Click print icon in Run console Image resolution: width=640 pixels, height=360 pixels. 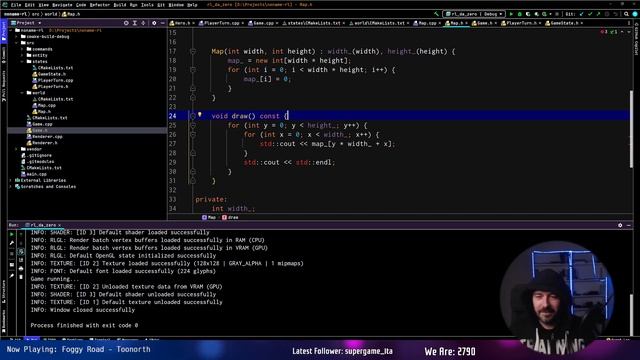[x=21, y=269]
